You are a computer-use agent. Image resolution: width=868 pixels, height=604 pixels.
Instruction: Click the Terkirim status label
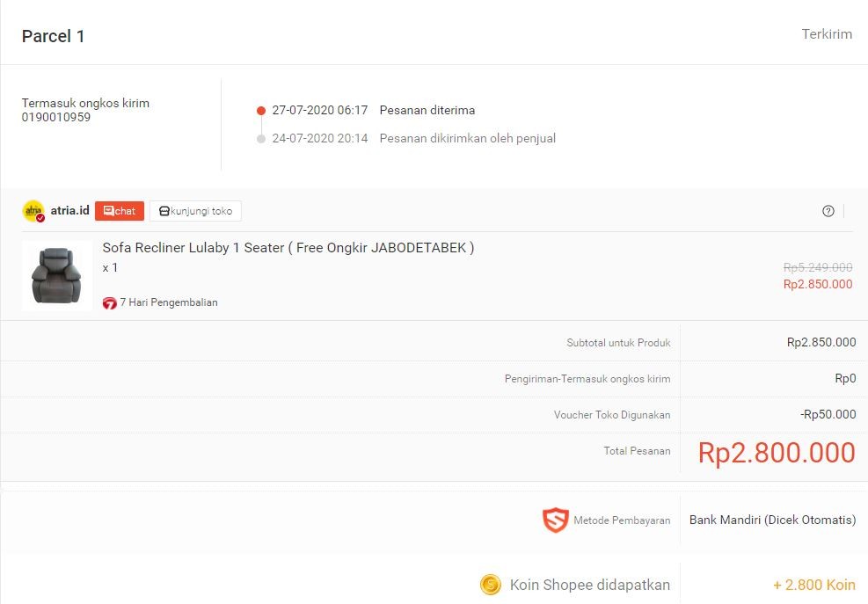coord(827,34)
